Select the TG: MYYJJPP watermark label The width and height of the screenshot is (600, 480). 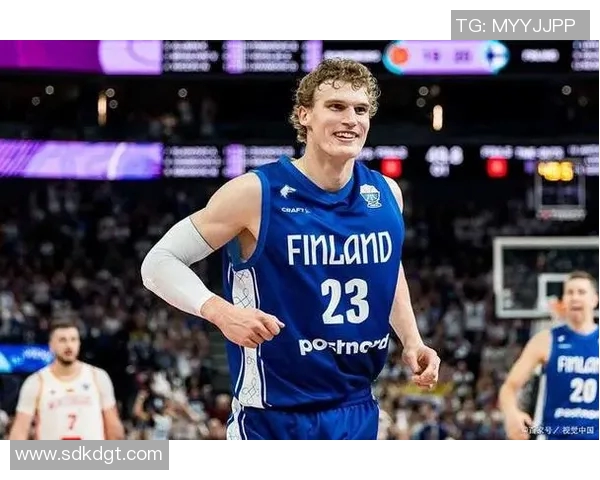click(x=520, y=25)
